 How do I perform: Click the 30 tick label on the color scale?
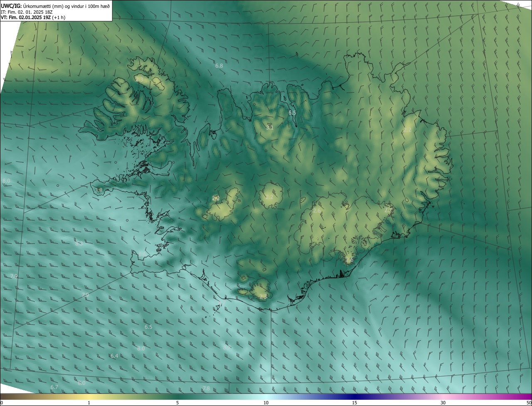[x=443, y=403]
